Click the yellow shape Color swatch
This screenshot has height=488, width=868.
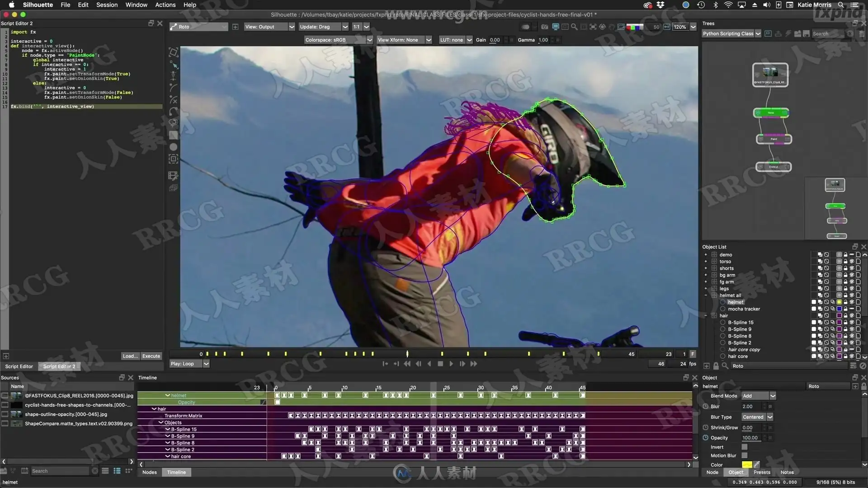[x=747, y=465]
